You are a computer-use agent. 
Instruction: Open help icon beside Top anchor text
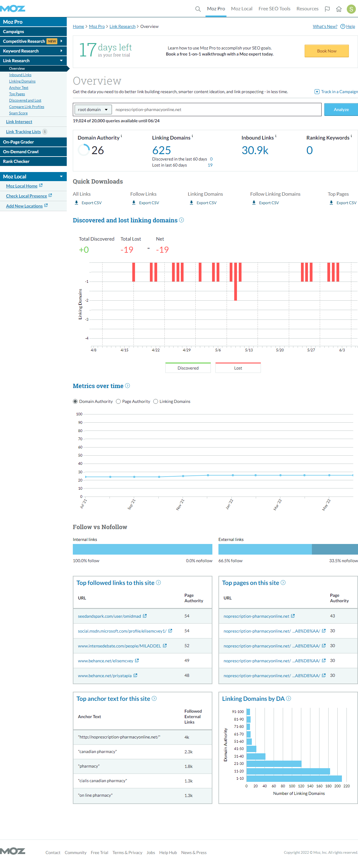[x=154, y=698]
